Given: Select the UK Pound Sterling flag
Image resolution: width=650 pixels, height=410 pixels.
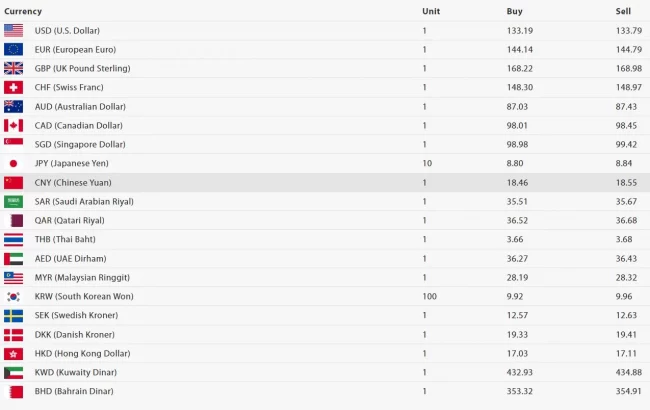Looking at the screenshot, I should (14, 68).
